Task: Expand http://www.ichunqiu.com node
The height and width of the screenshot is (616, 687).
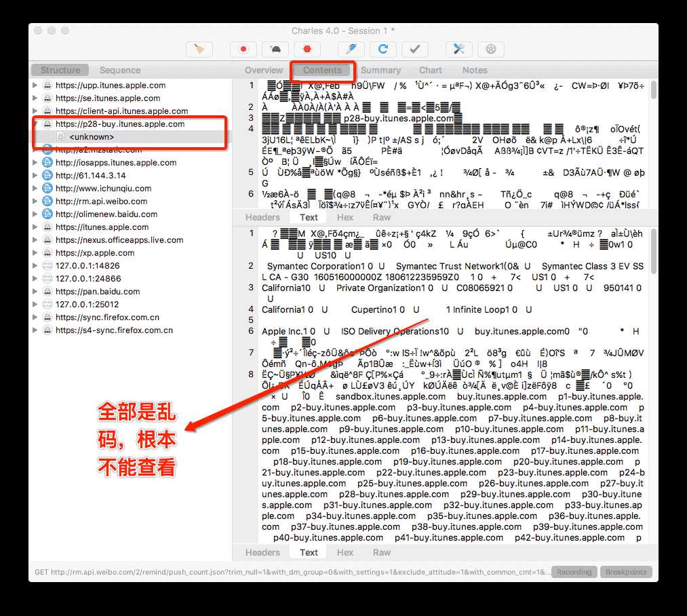Action: pyautogui.click(x=35, y=188)
